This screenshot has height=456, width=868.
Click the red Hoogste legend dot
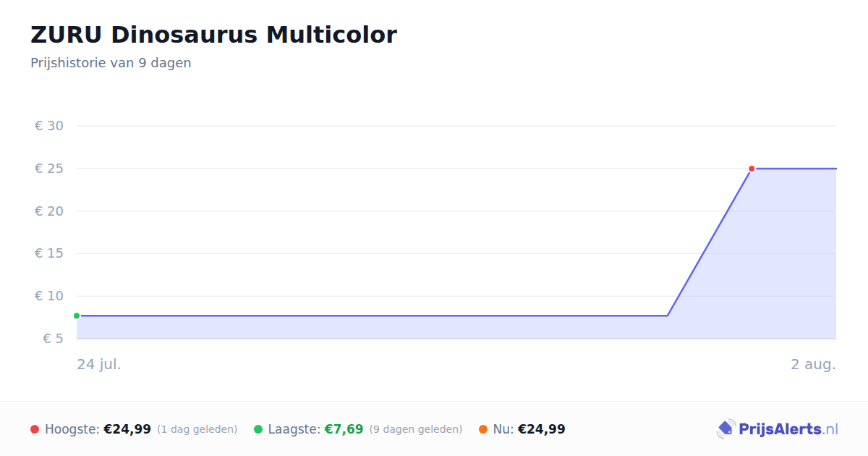point(35,429)
